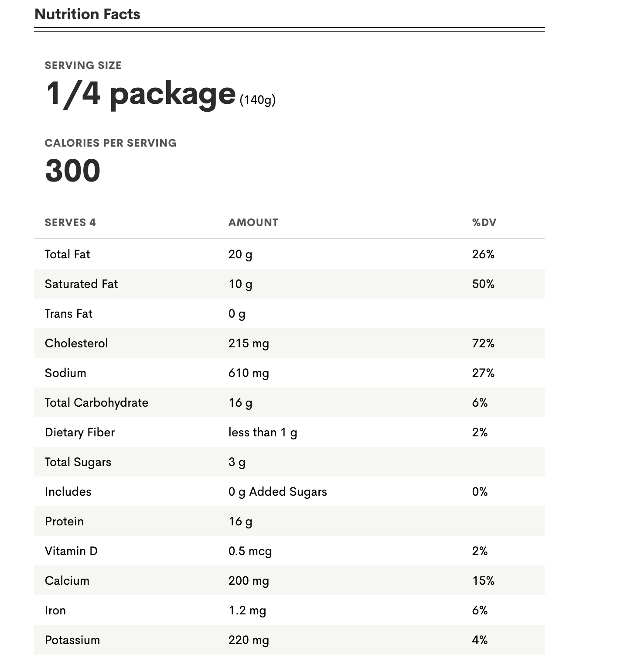
Task: Click the Sodium 27% daily value
Action: pos(483,373)
